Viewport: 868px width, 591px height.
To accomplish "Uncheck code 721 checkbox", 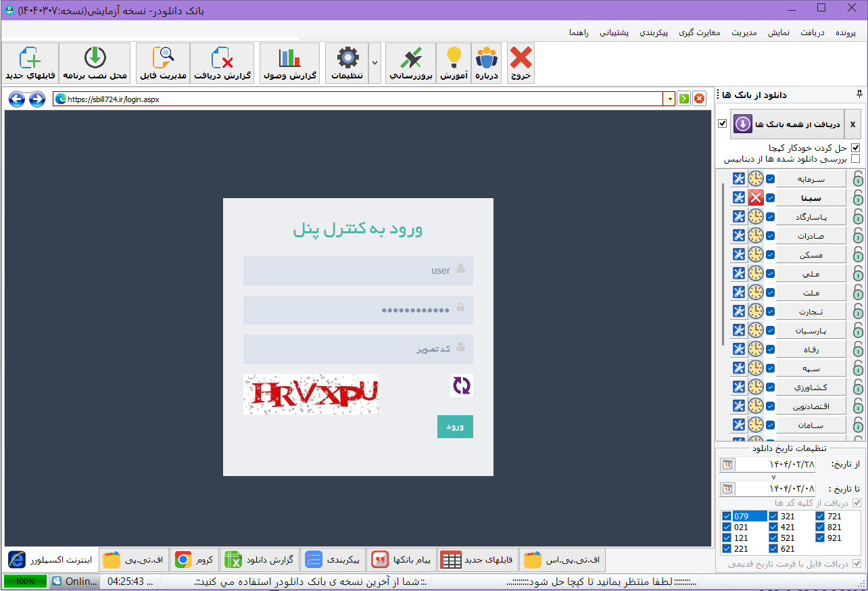I will pos(820,517).
